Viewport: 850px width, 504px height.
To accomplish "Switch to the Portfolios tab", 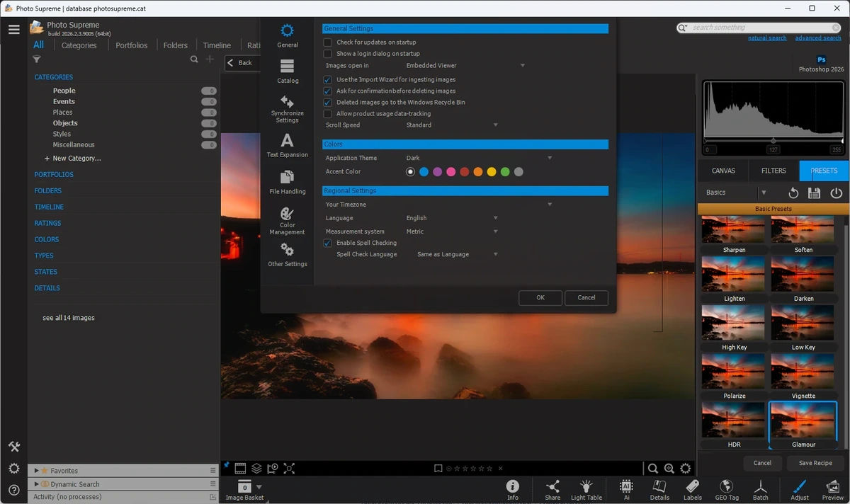I will 132,45.
